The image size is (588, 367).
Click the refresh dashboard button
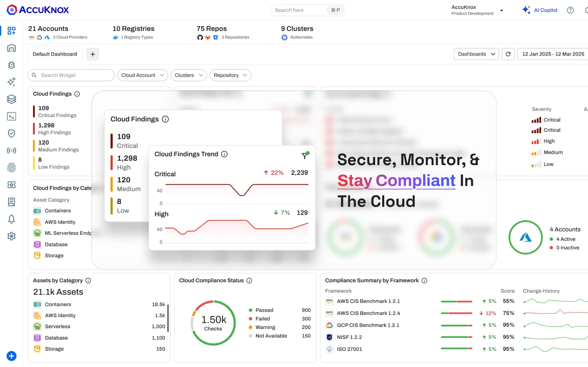click(508, 54)
